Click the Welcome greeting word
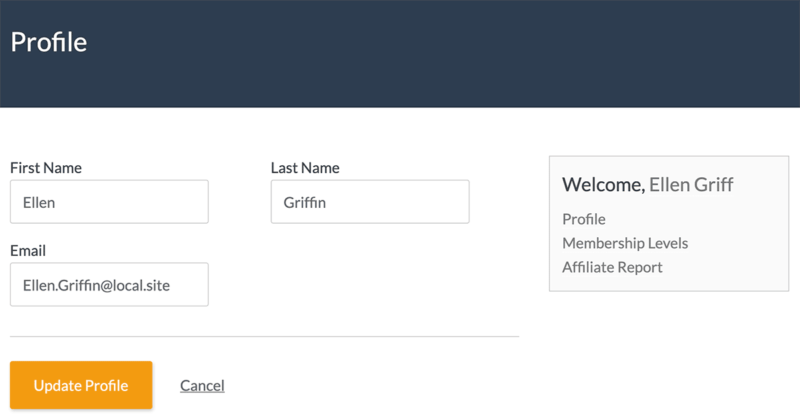The height and width of the screenshot is (419, 800). click(603, 184)
